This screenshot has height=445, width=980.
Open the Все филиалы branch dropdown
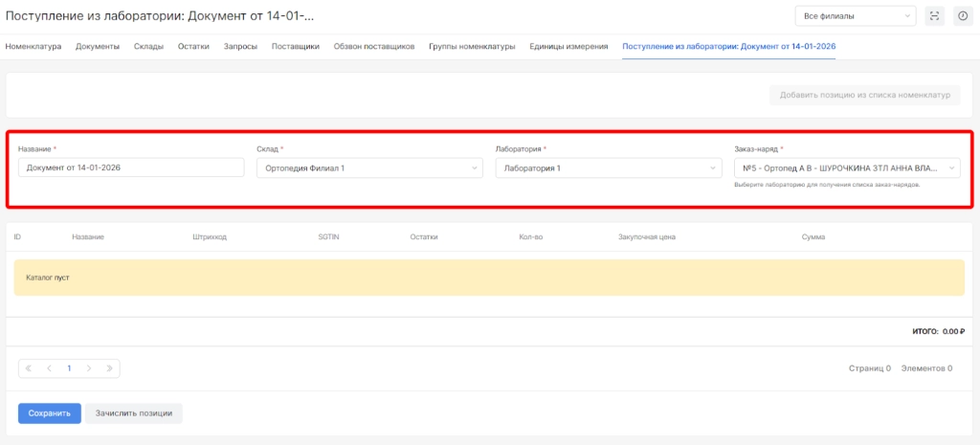[x=855, y=16]
